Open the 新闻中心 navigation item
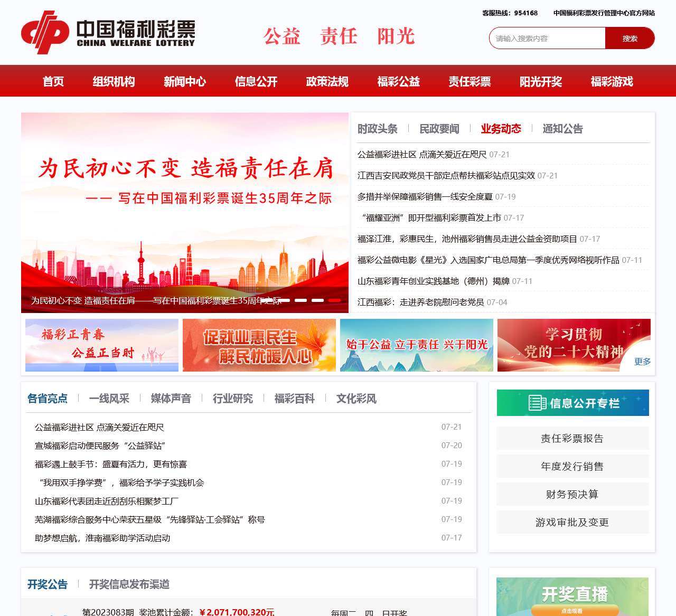The image size is (676, 616). click(185, 81)
